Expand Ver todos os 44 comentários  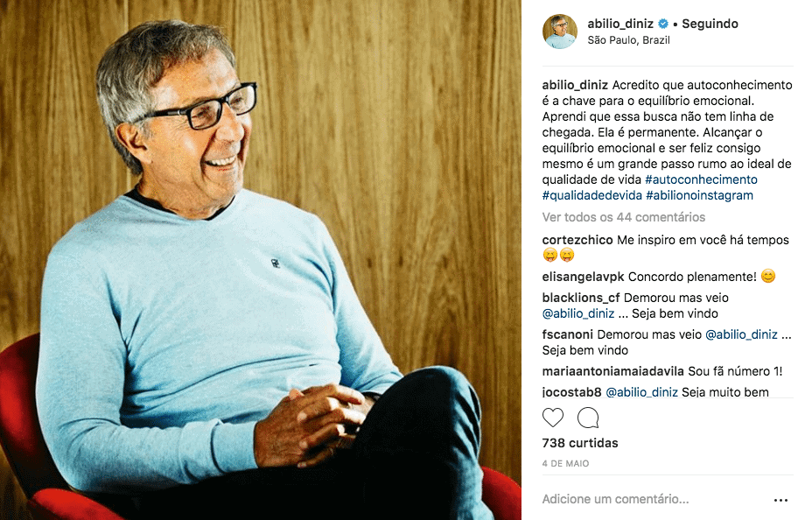tap(624, 217)
